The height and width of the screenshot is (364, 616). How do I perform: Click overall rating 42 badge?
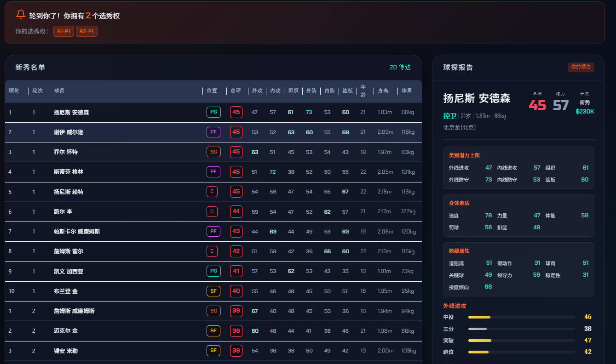tap(236, 251)
